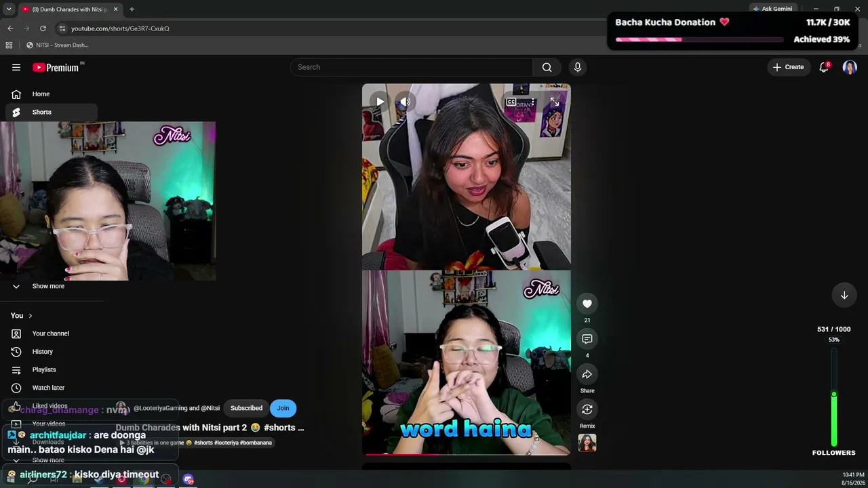The image size is (868, 488).
Task: Open the Short's sound source thumbnail
Action: point(587,443)
